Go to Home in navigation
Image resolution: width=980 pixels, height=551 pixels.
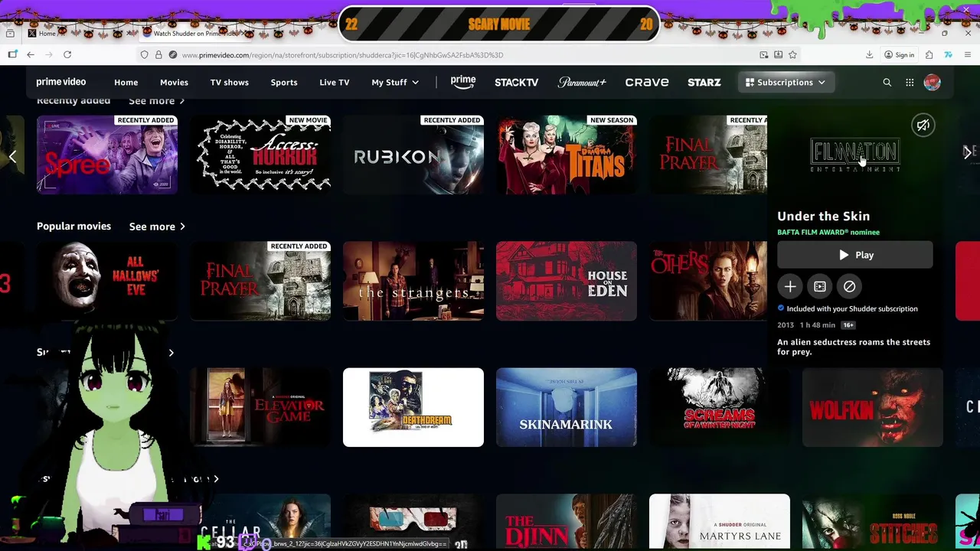pos(126,83)
